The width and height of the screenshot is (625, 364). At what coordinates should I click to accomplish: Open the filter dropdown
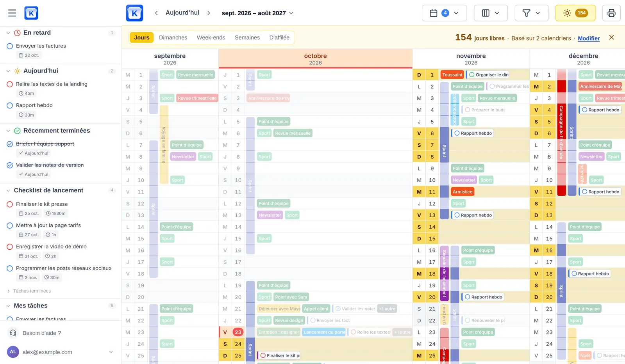click(x=531, y=13)
